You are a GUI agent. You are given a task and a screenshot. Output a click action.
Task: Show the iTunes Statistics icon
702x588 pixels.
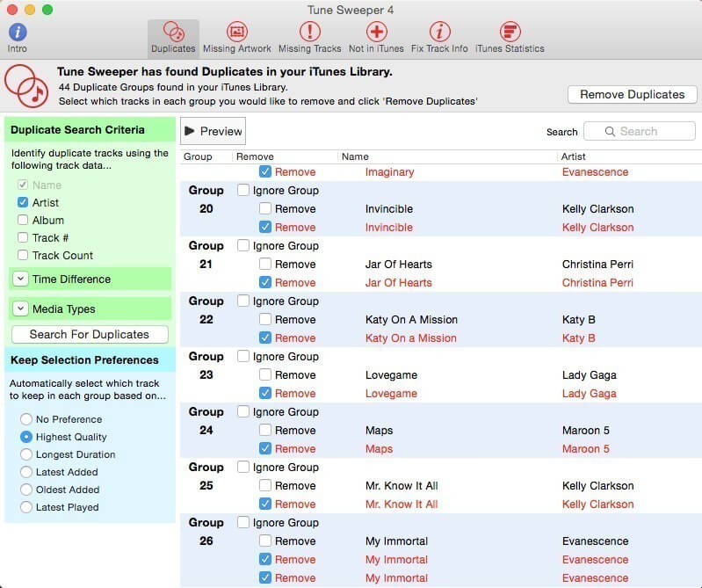coord(510,33)
